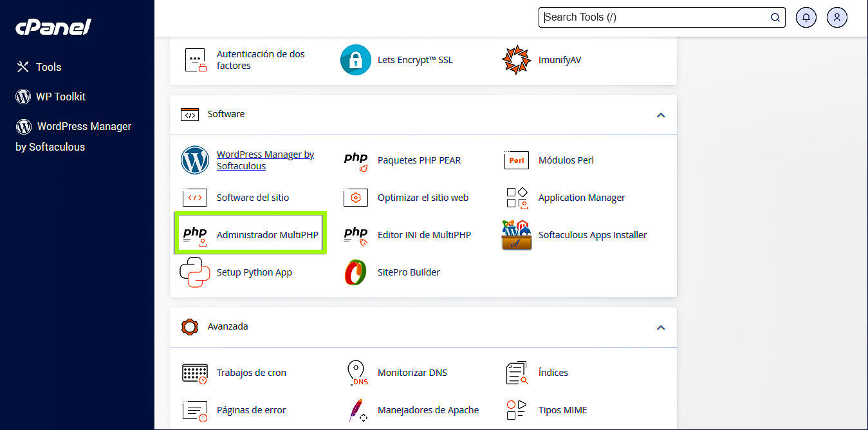Run ImunifyAV virus scanner
Image resolution: width=868 pixels, height=430 pixels.
560,59
